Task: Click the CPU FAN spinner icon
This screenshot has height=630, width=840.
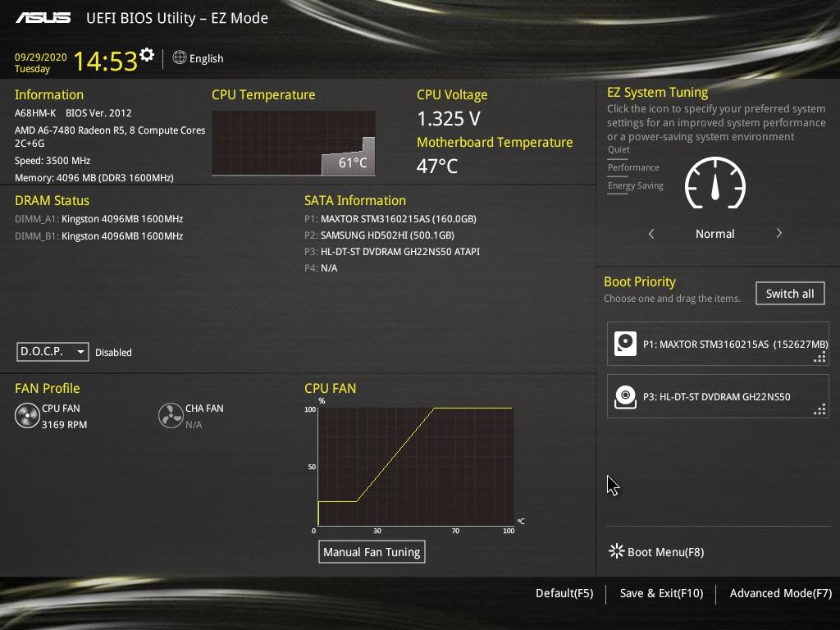Action: point(27,416)
